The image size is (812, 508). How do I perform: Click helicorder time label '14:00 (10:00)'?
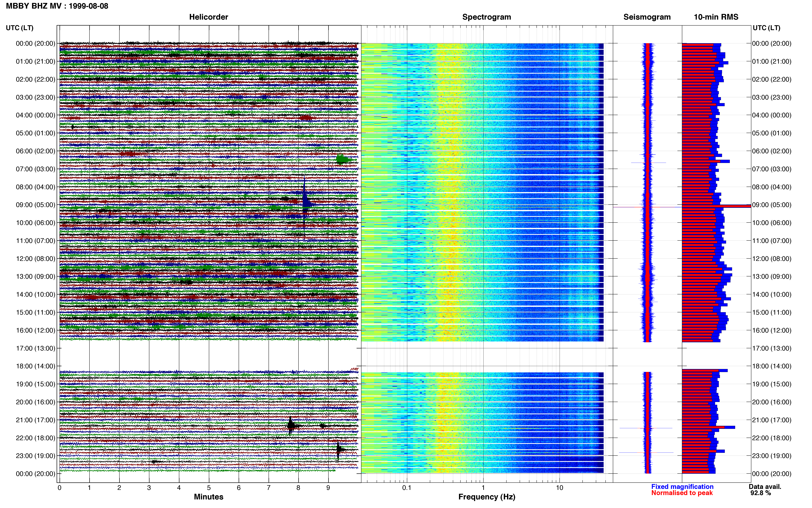coord(36,295)
